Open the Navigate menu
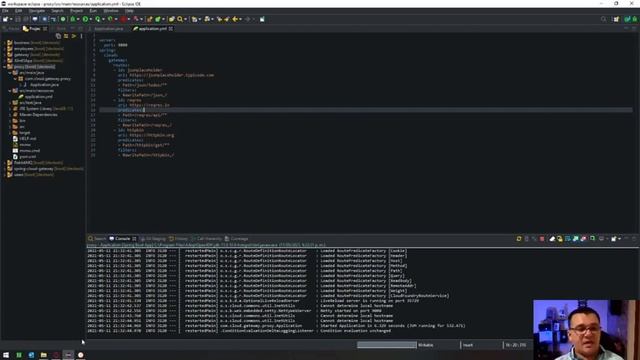 [x=37, y=11]
